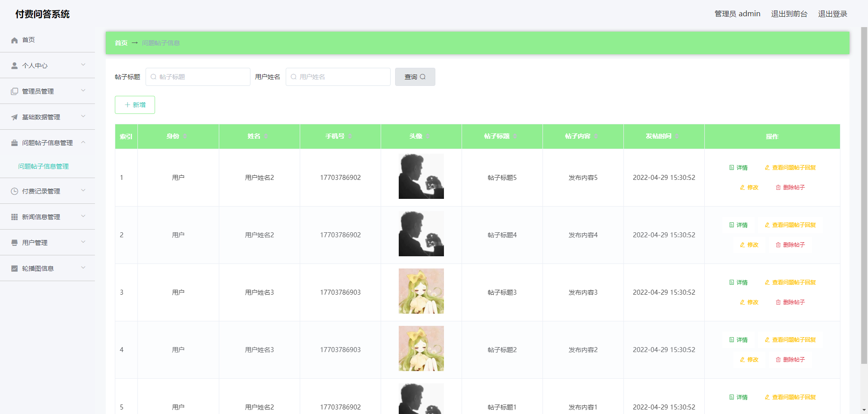Viewport: 868px width, 414px height.
Task: Click the search magnifier inside 查询 button
Action: 423,77
